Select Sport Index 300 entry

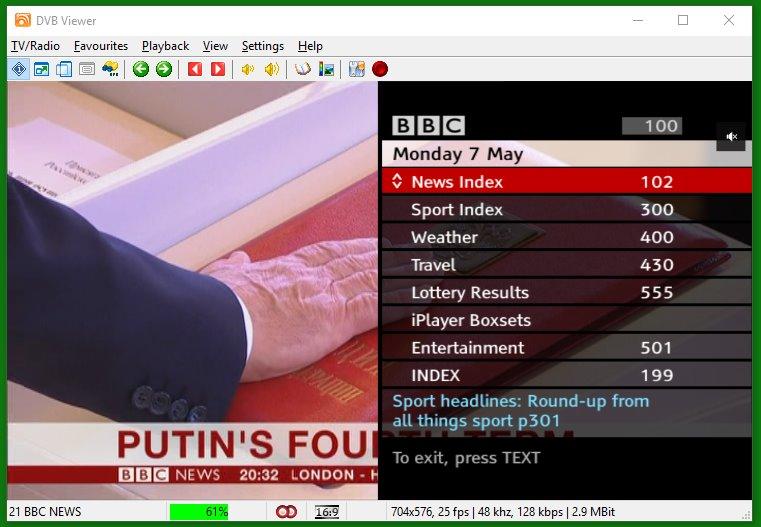point(567,209)
